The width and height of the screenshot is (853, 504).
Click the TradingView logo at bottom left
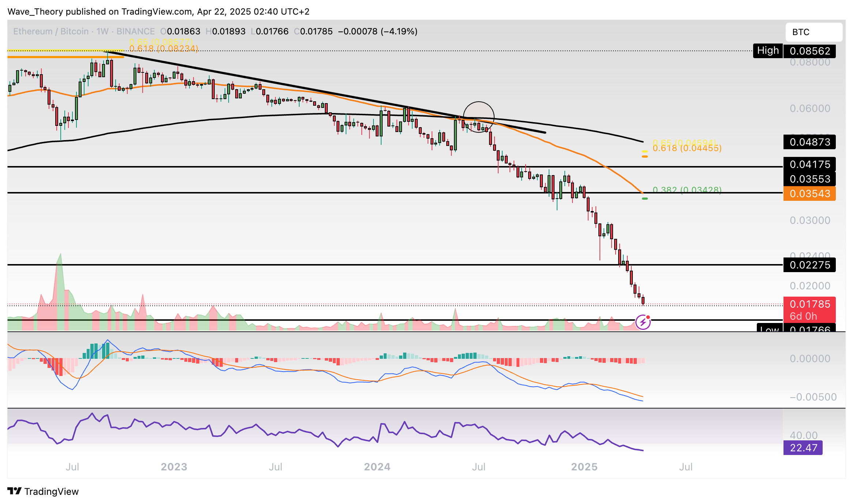coord(43,491)
